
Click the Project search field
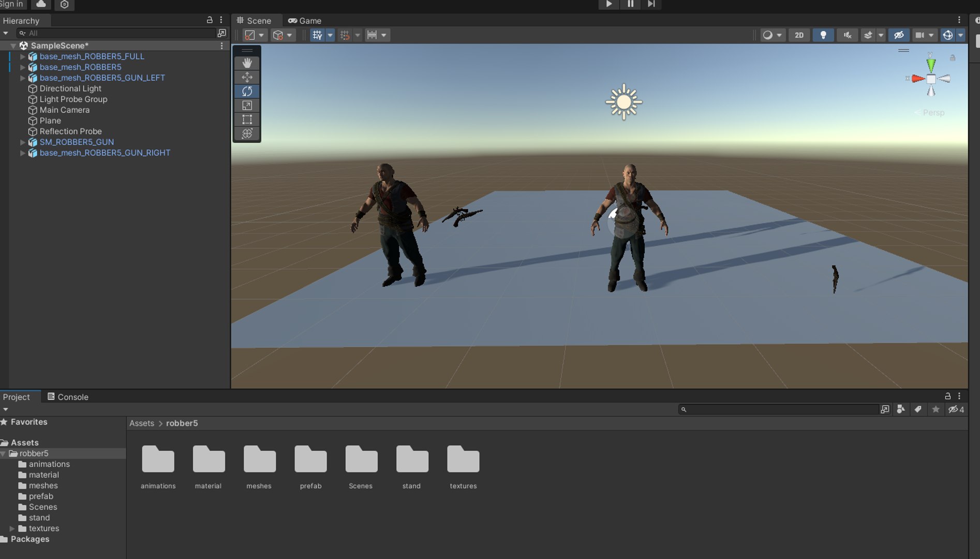[x=779, y=409]
